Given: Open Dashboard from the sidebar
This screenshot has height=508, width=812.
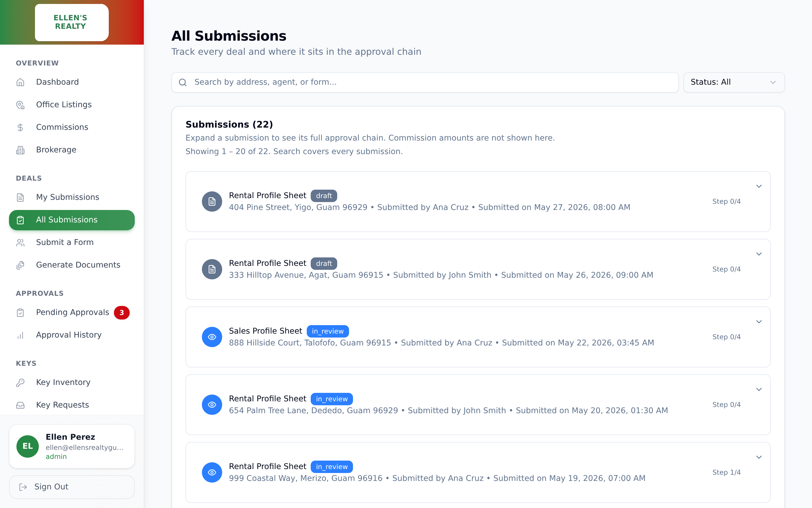Looking at the screenshot, I should tap(72, 82).
